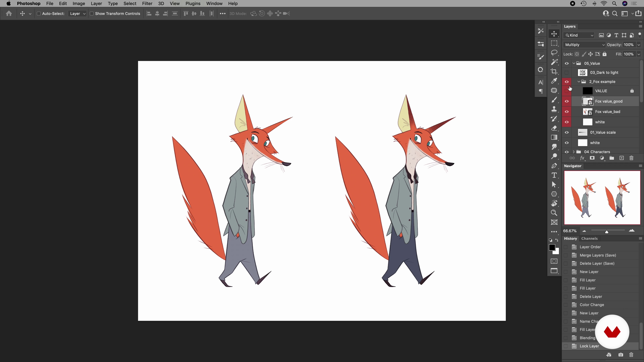Screen dimensions: 644x362
Task: Select the Polygon shape tool
Action: (554, 194)
